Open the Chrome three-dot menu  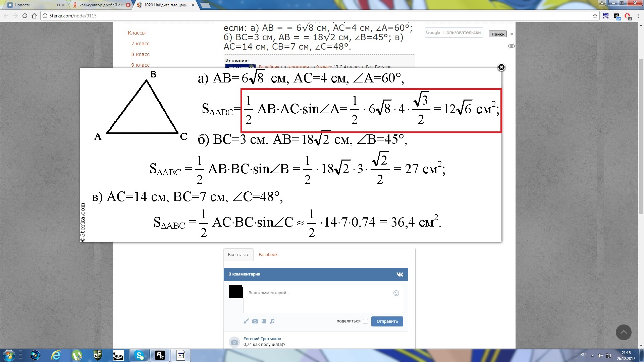point(638,16)
